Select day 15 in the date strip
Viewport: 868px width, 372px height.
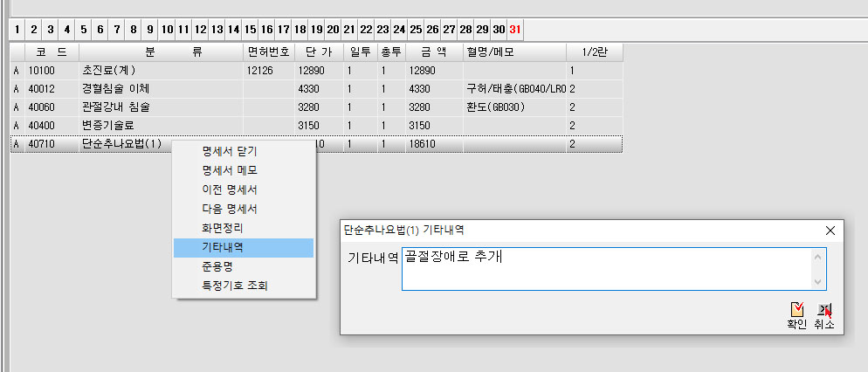point(251,30)
